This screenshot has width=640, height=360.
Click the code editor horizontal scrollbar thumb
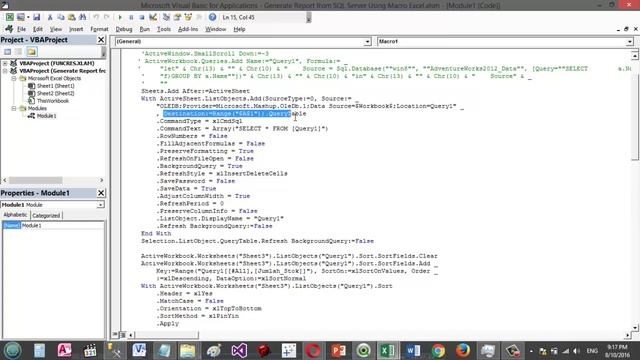167,335
